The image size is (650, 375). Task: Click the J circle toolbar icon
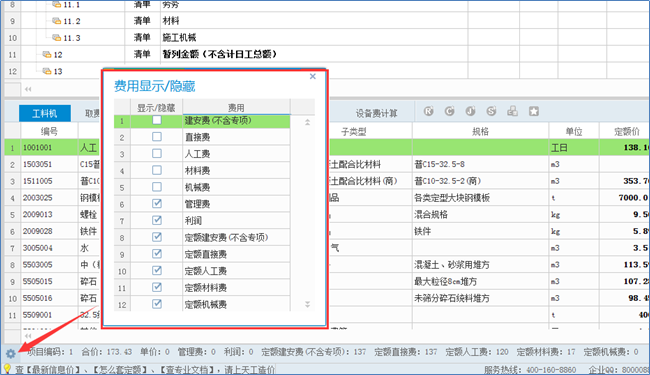point(471,111)
